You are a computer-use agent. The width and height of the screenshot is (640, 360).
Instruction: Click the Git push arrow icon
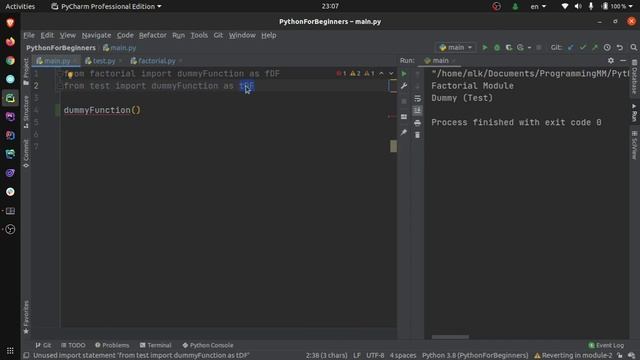595,48
